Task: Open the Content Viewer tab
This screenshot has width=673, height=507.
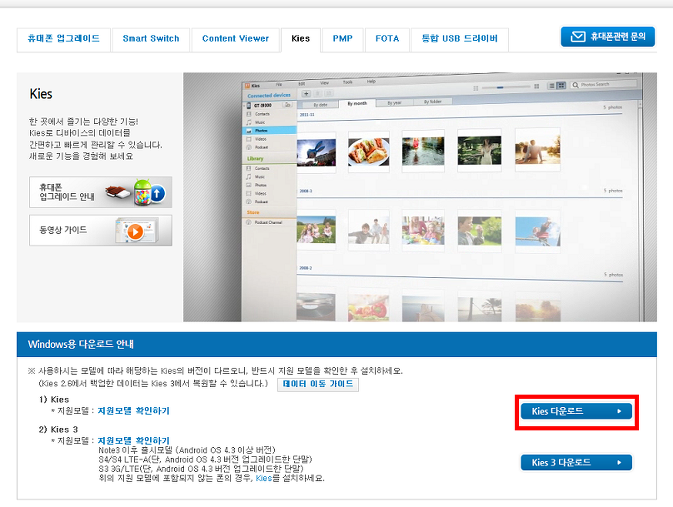Action: pyautogui.click(x=235, y=39)
